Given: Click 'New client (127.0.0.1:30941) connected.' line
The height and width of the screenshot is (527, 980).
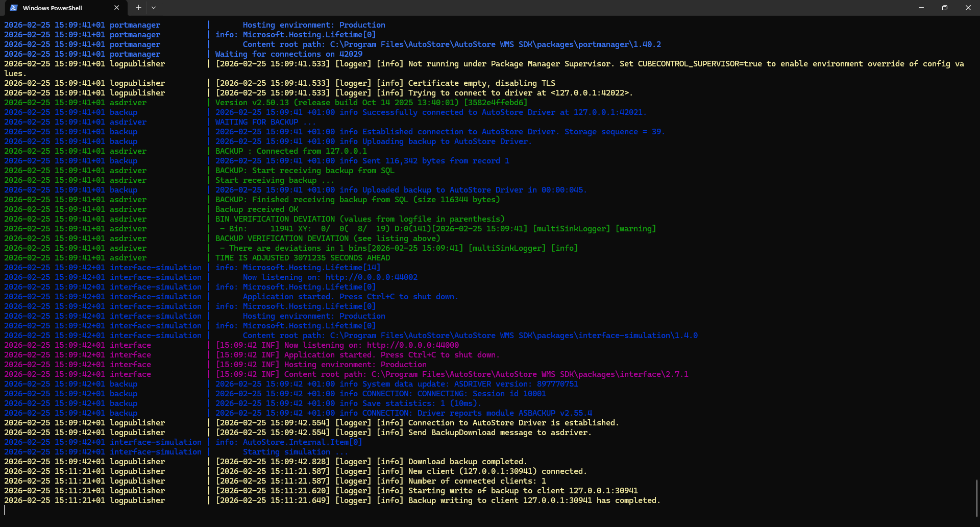Looking at the screenshot, I should (498, 471).
